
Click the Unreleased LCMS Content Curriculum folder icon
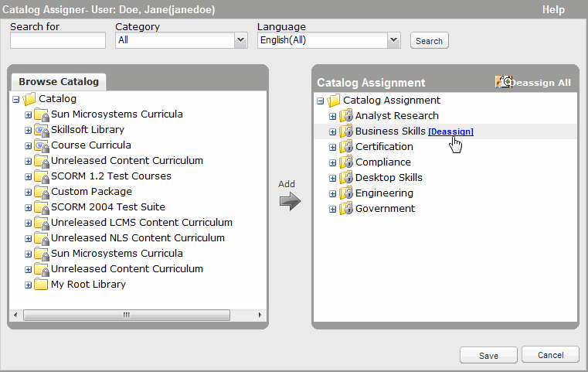[41, 223]
